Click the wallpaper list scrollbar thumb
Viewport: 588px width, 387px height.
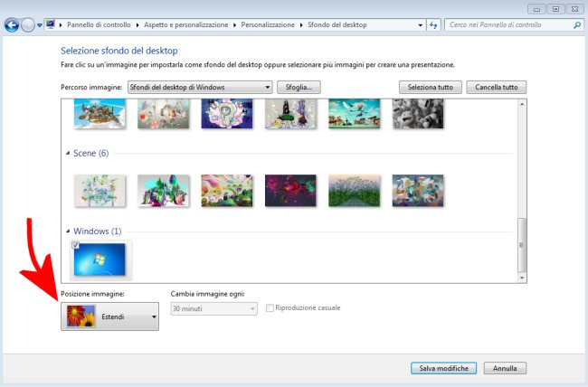(x=522, y=245)
